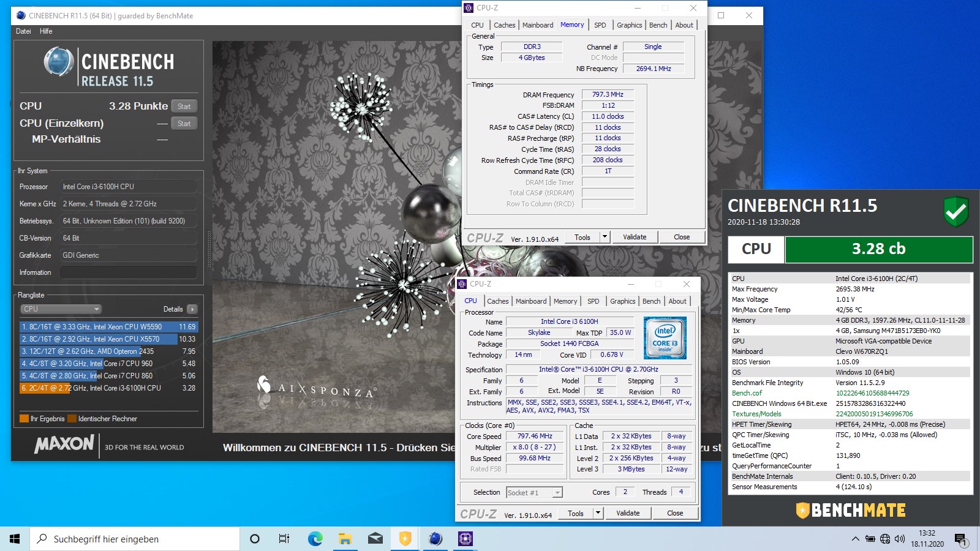Select the Bench tab in CPU-Z Memory window
Viewport: 980px width, 551px height.
[x=658, y=25]
